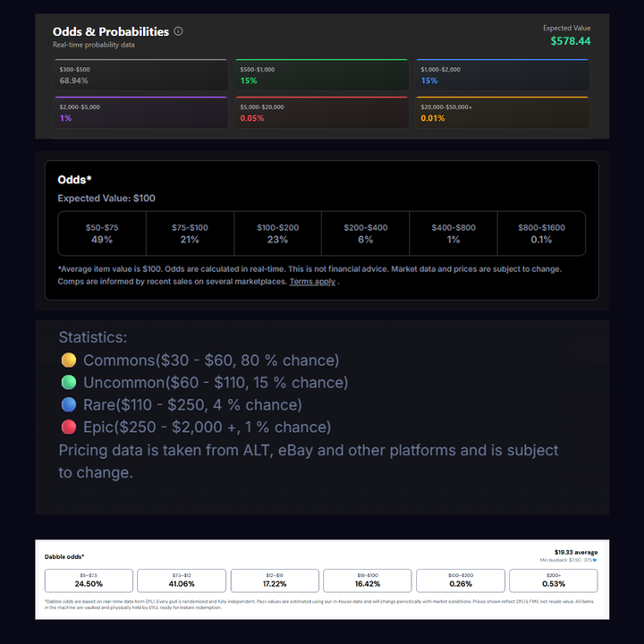Click the yellow Commons rarity dot
644x644 pixels.
click(x=69, y=360)
